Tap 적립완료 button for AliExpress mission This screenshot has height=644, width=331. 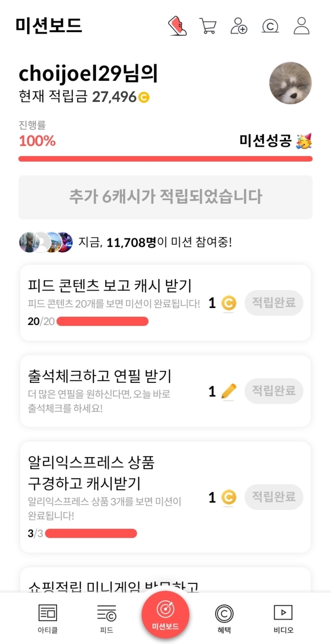274,497
